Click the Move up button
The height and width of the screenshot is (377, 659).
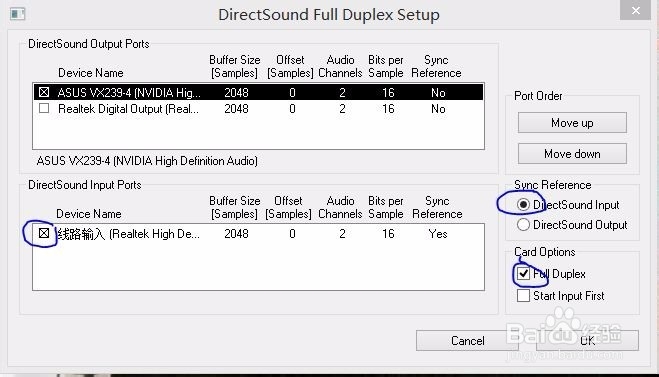click(x=572, y=123)
